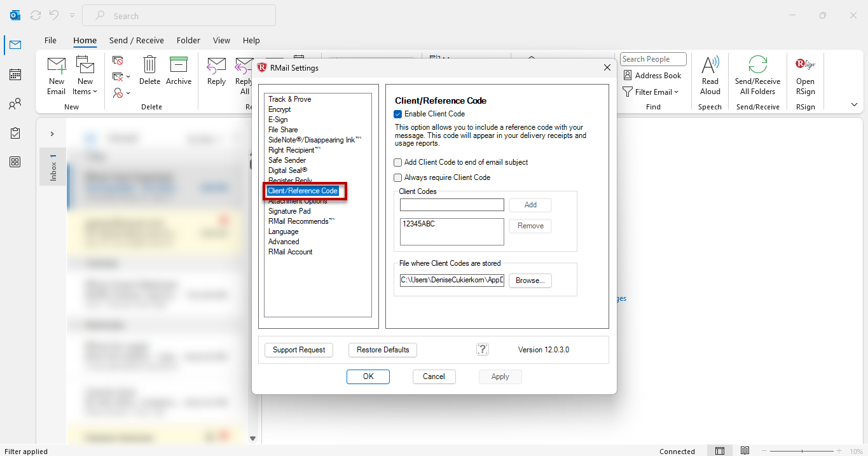
Task: Open the Filter Email dropdown
Action: 651,92
